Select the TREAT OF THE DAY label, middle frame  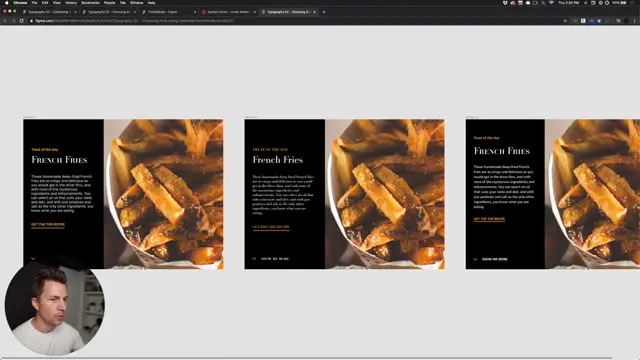point(270,149)
